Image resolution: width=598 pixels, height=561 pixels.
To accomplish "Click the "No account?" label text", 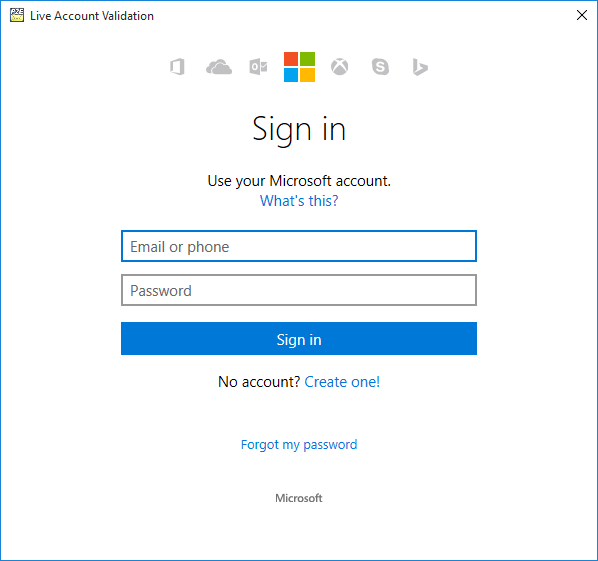I will point(259,382).
